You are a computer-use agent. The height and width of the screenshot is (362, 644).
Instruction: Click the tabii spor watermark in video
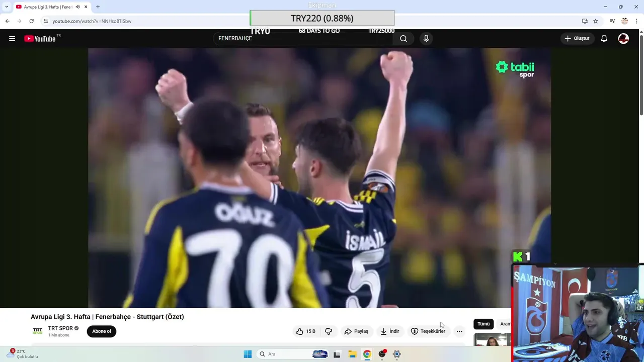[x=515, y=69]
